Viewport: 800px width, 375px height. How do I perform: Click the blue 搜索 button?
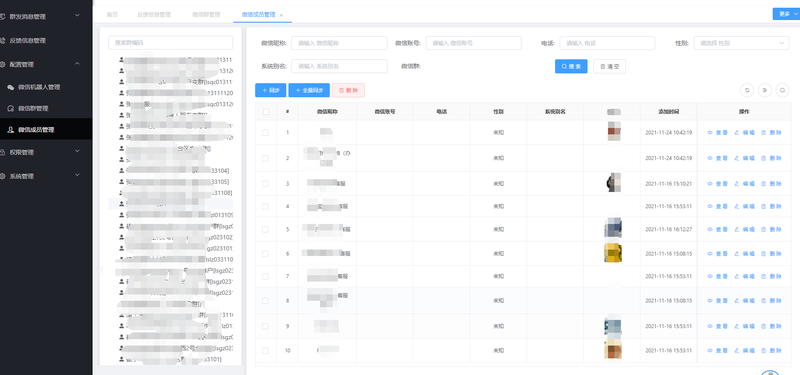(571, 66)
